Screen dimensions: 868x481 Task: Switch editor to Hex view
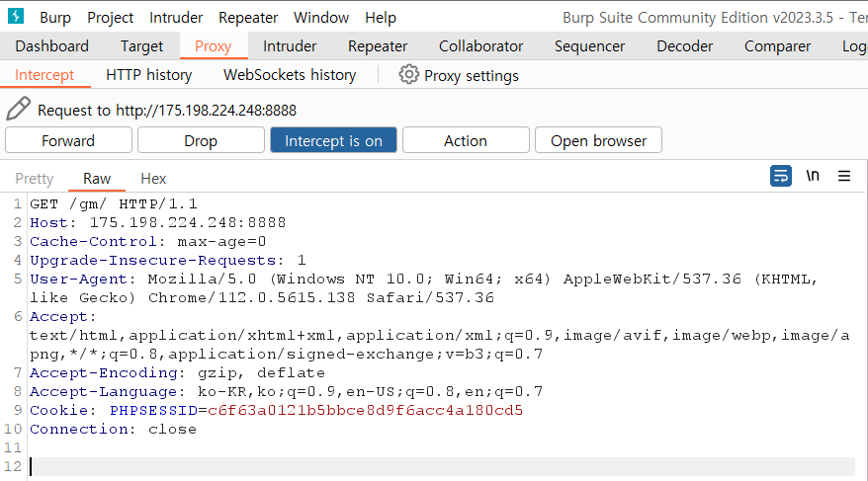point(153,179)
